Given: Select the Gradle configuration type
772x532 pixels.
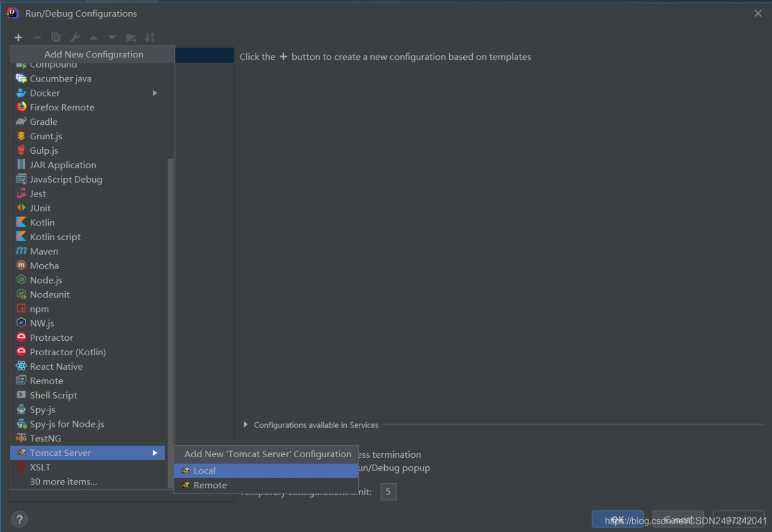Looking at the screenshot, I should tap(87, 122).
